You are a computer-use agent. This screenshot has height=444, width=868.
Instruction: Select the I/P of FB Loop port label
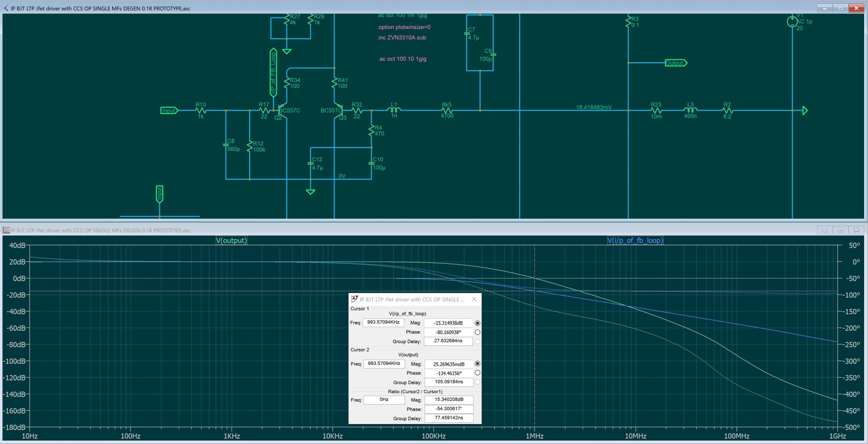pyautogui.click(x=273, y=73)
